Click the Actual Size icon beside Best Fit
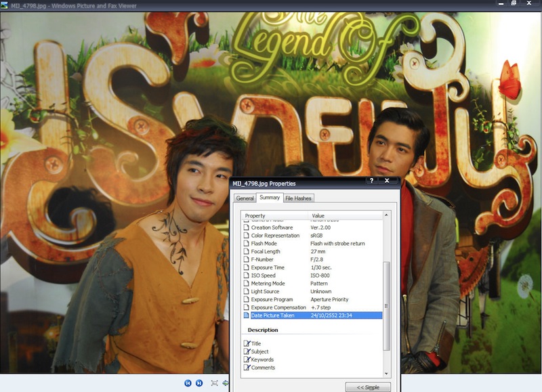 pyautogui.click(x=226, y=383)
